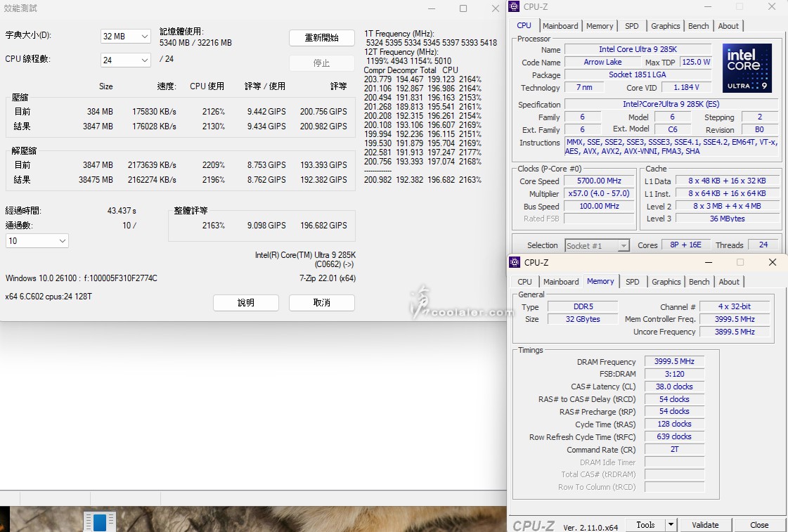Switch to Bench tab in lower CPU-Z window

click(x=699, y=282)
